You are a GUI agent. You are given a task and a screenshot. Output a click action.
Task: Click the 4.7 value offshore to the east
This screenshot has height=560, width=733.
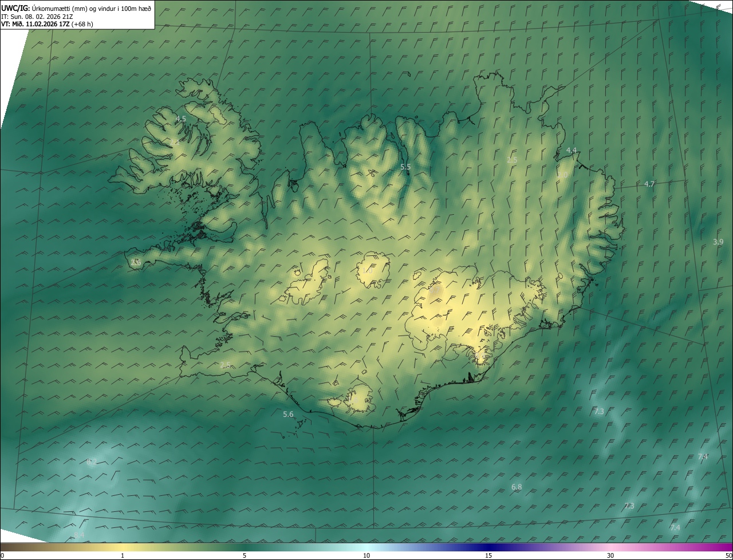(649, 184)
